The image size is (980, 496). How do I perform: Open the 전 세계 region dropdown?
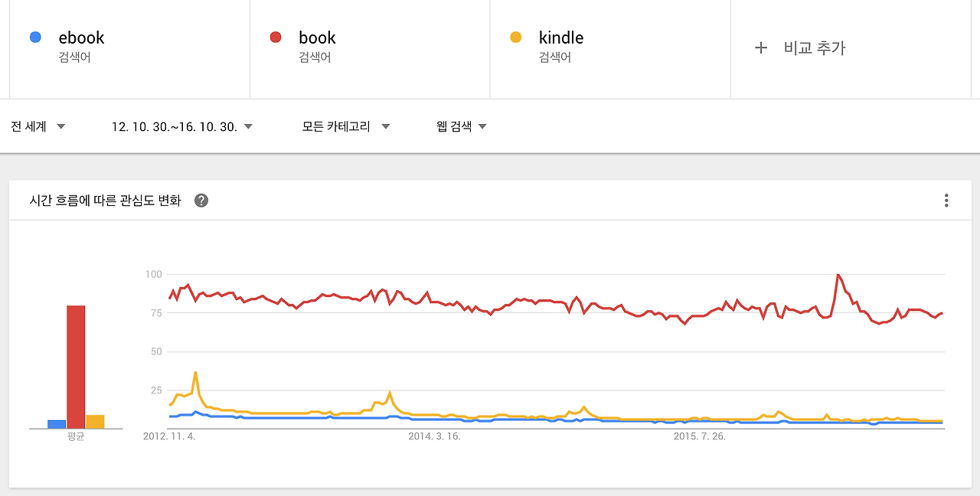tap(38, 126)
